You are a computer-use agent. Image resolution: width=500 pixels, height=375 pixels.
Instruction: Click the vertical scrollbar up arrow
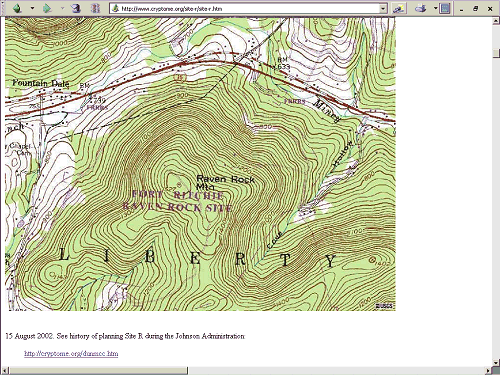[496, 21]
